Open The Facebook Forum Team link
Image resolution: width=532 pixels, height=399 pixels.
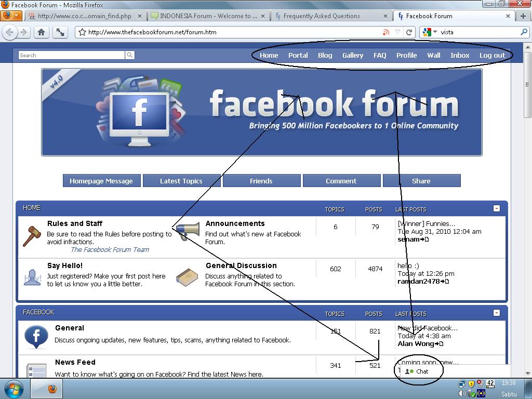[x=110, y=250]
